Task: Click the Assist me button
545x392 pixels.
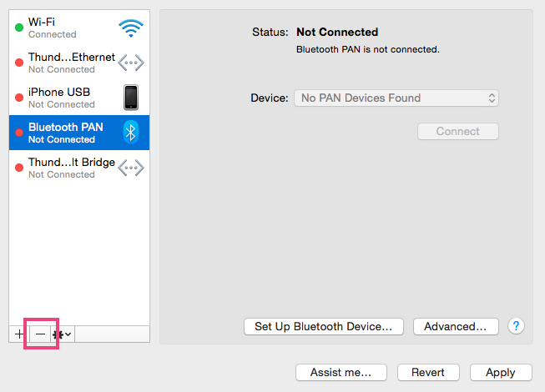Action: tap(341, 372)
